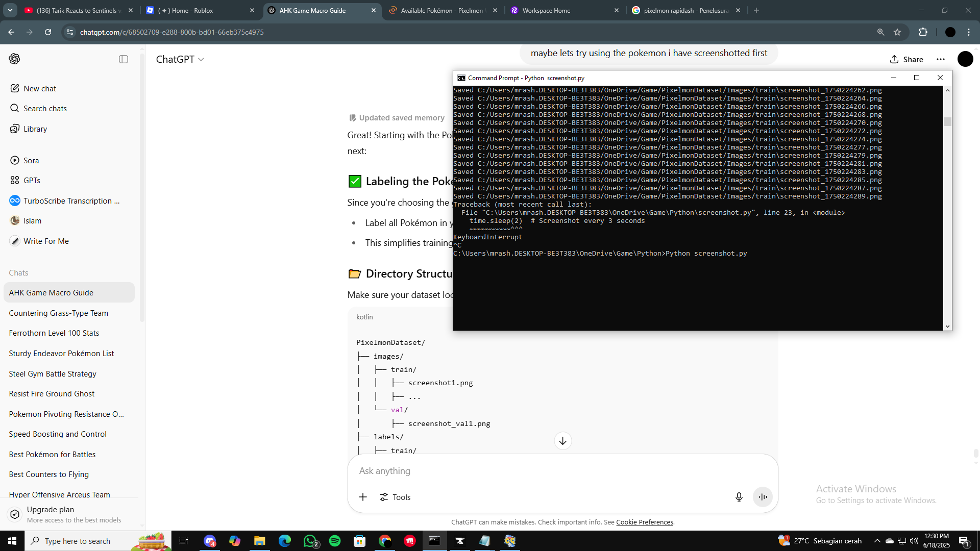
Task: Open the tab search dropdown arrow
Action: pyautogui.click(x=10, y=10)
